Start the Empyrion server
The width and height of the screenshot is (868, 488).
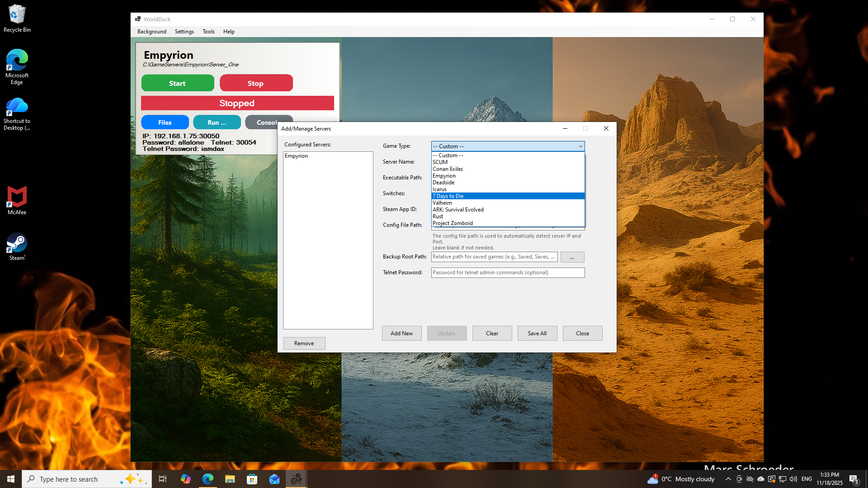click(177, 83)
